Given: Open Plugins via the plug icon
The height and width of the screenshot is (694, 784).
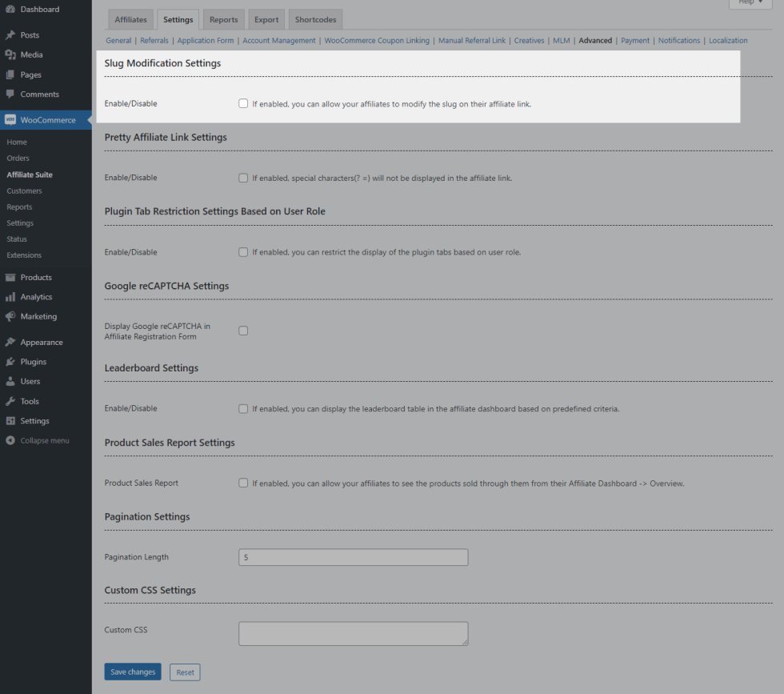Looking at the screenshot, I should click(10, 362).
